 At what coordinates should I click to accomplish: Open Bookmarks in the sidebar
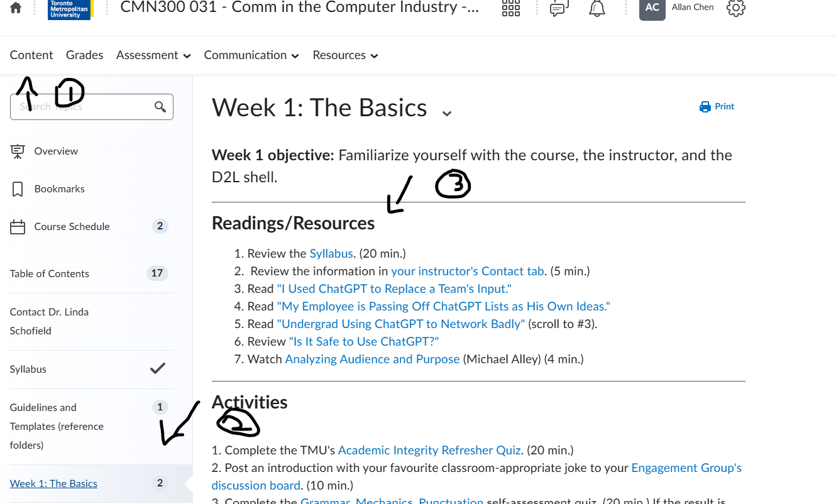(x=59, y=189)
